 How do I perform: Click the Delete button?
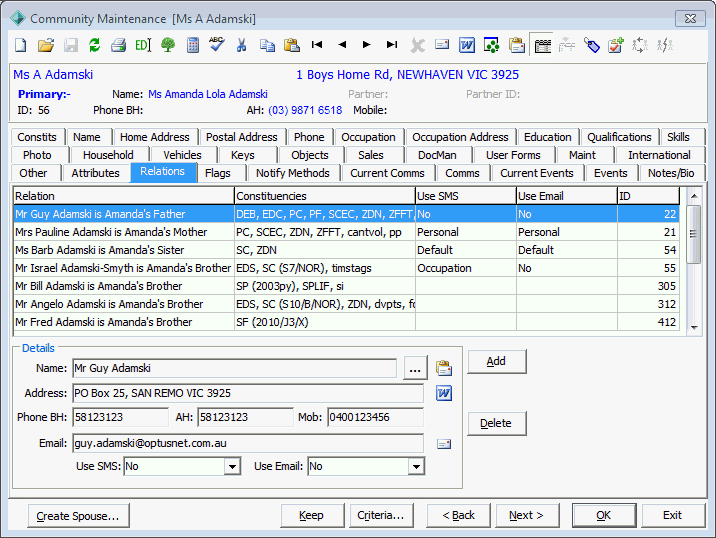click(x=496, y=423)
